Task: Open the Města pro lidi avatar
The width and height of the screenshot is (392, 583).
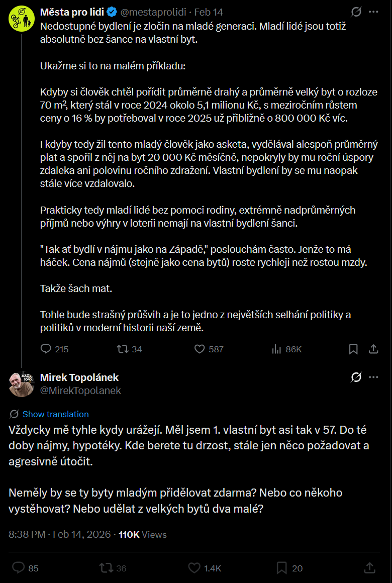Action: pyautogui.click(x=22, y=19)
